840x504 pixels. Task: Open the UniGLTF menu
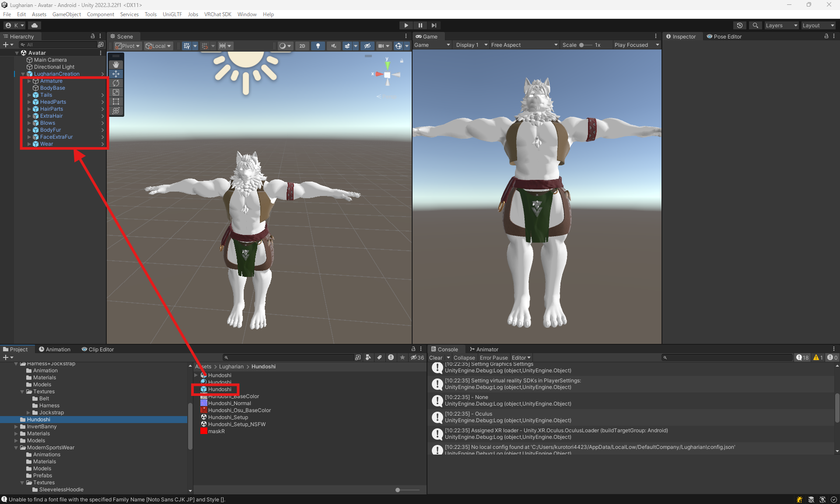pyautogui.click(x=172, y=14)
